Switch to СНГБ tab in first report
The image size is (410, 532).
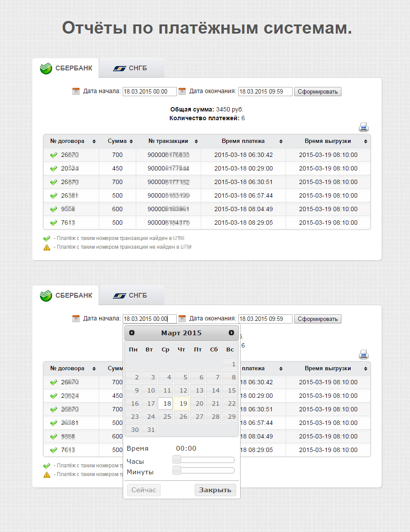(x=132, y=68)
